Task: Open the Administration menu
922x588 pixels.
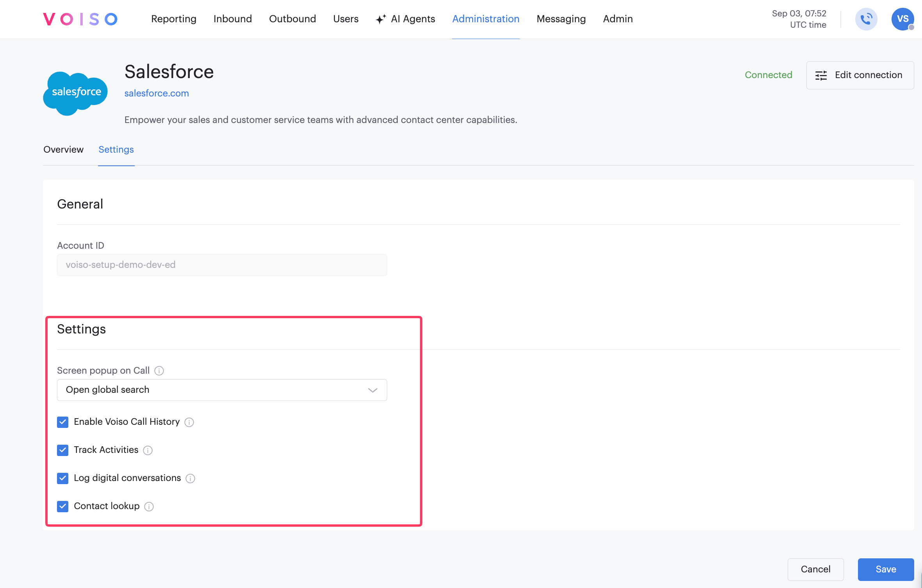Action: click(486, 19)
